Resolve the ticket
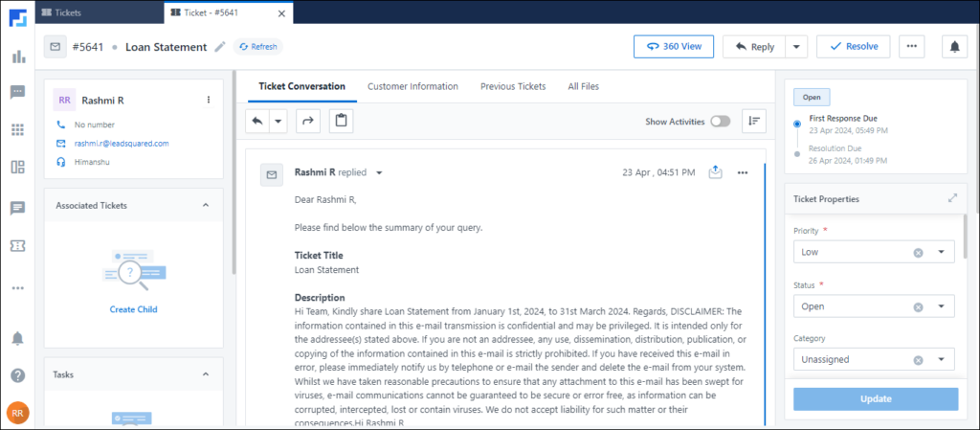Image resolution: width=980 pixels, height=430 pixels. (x=854, y=47)
